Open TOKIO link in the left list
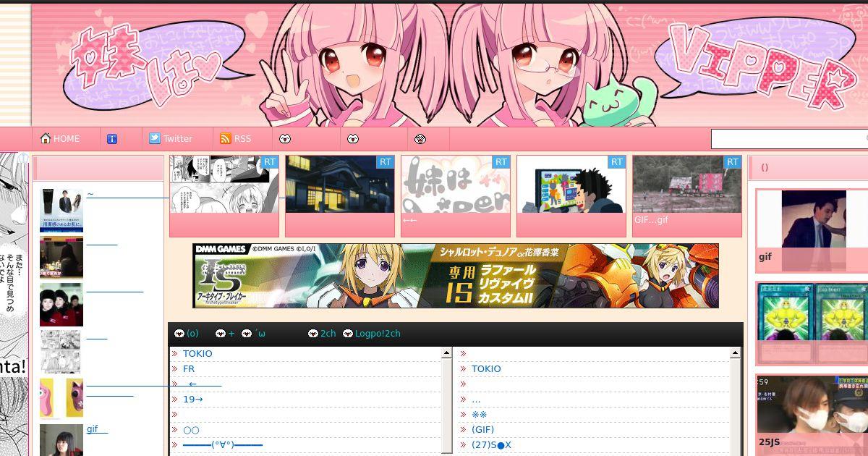This screenshot has height=456, width=868. click(x=197, y=354)
